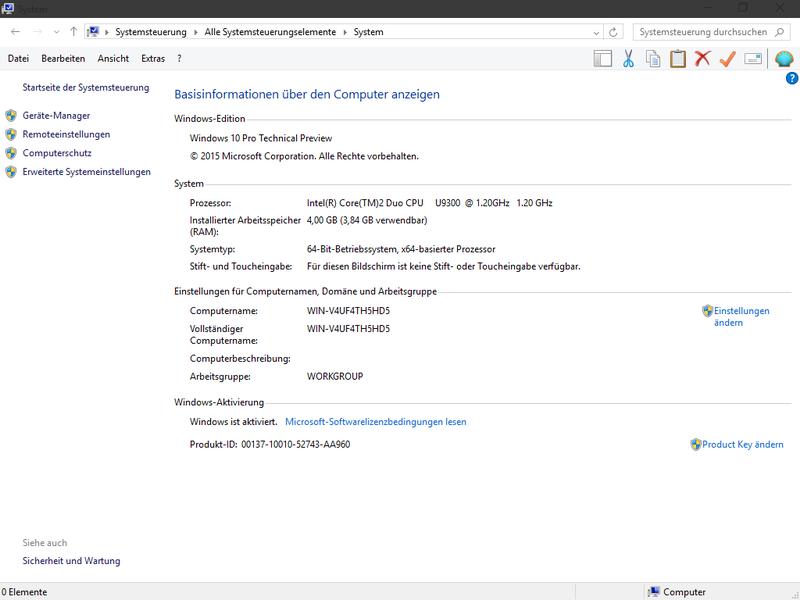Go back with the back arrow
Screen dimensions: 800x600
pos(15,32)
